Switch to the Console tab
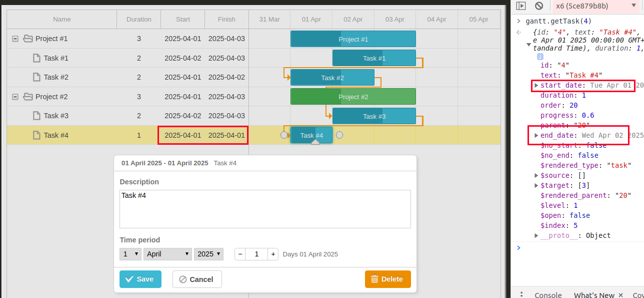 [x=548, y=295]
